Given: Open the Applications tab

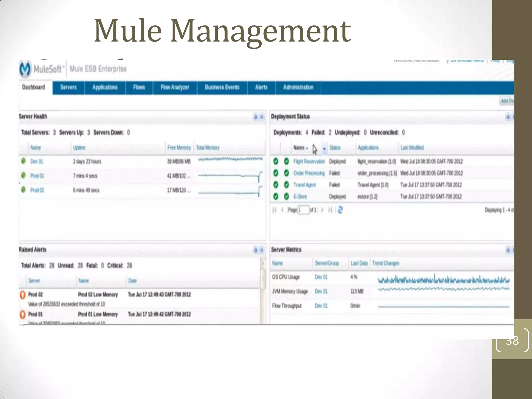Looking at the screenshot, I should pyautogui.click(x=105, y=87).
